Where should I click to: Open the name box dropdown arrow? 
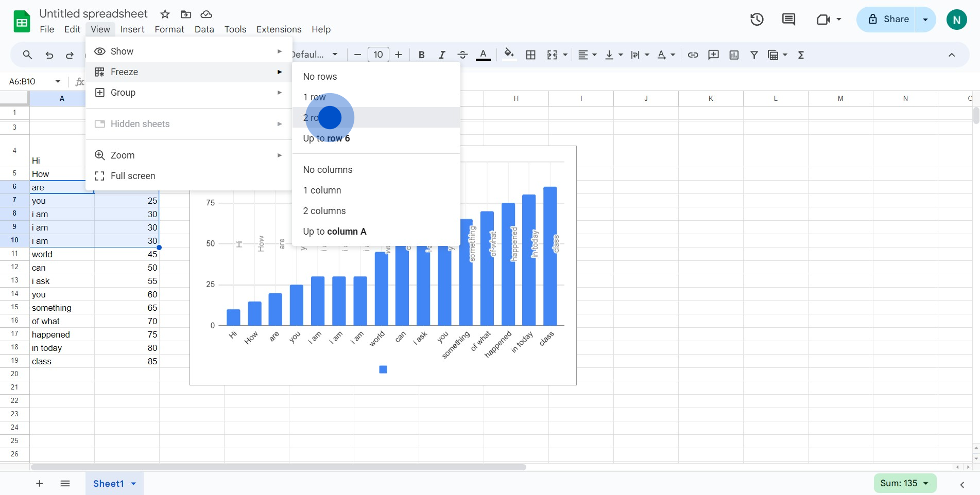58,81
